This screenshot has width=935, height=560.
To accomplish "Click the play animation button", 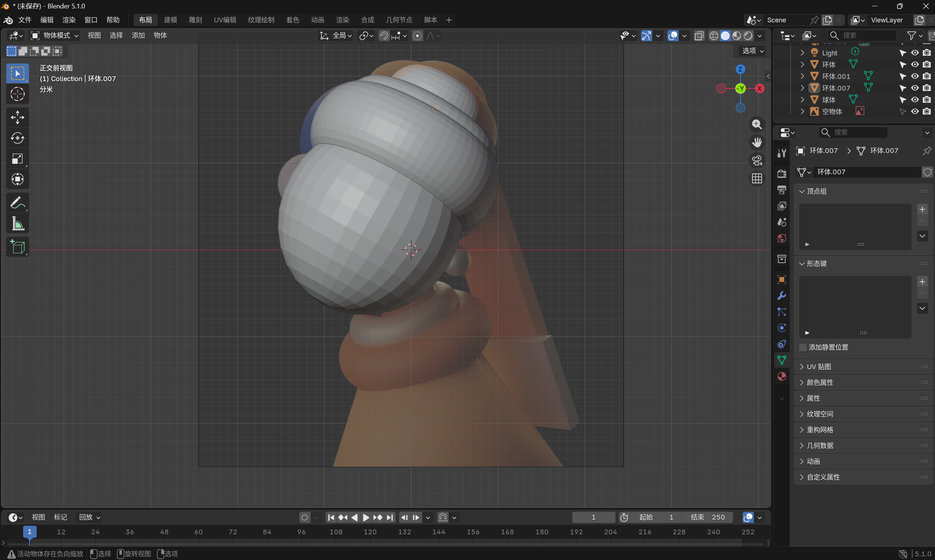I will pos(365,517).
